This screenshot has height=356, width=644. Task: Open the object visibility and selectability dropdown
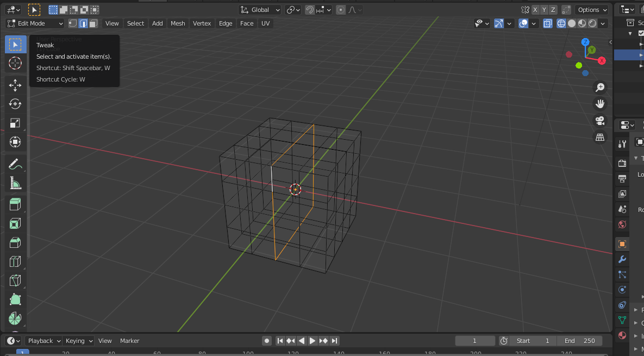(482, 23)
